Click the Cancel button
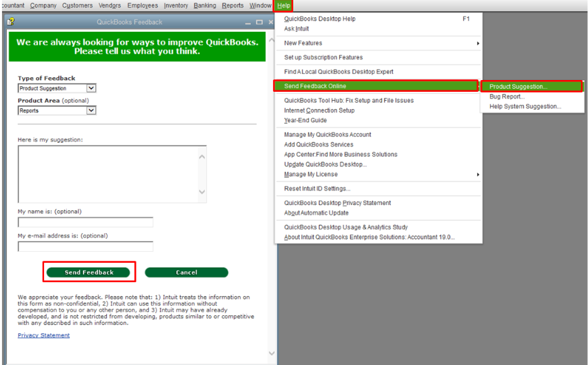 (x=186, y=273)
